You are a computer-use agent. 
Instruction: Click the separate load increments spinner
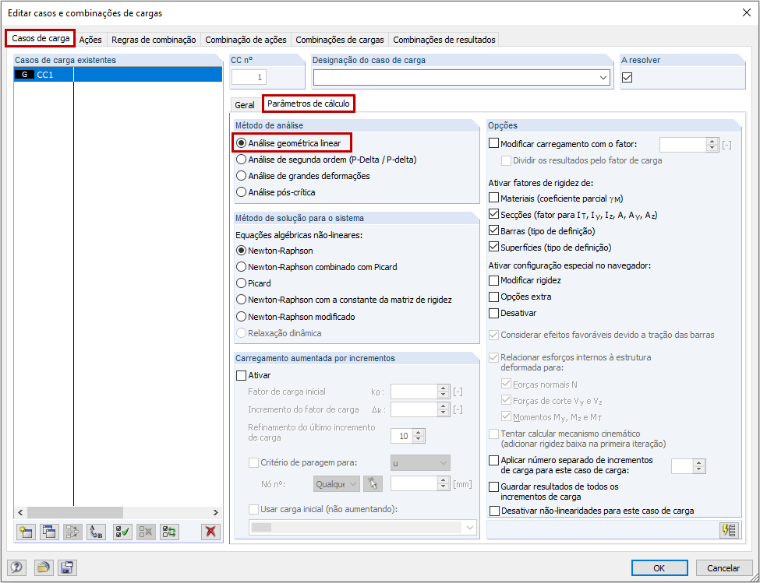pyautogui.click(x=699, y=466)
